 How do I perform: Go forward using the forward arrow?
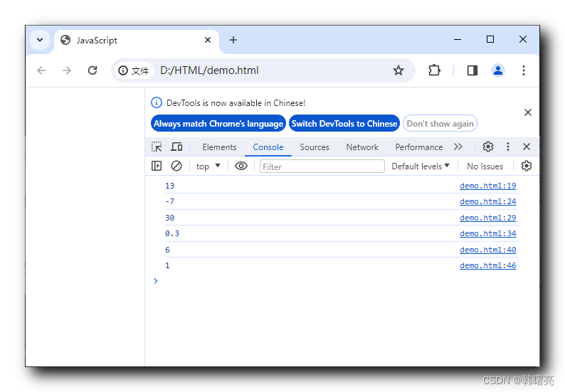click(x=67, y=70)
